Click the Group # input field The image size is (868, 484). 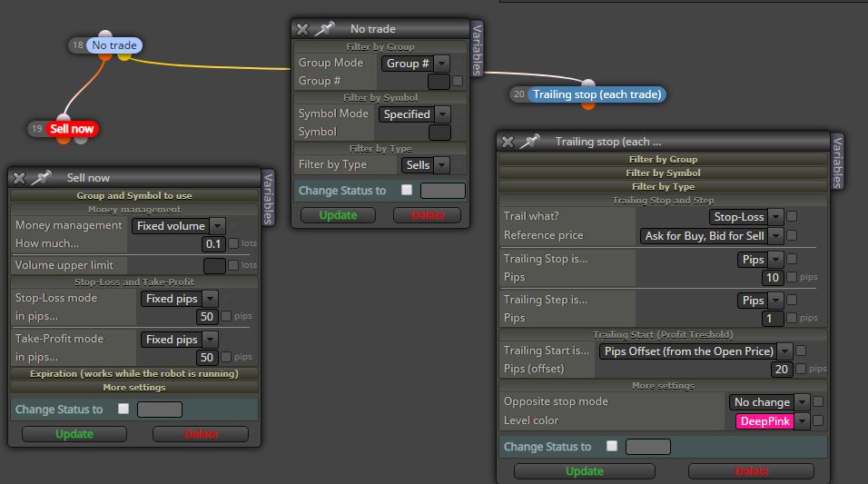pos(439,82)
